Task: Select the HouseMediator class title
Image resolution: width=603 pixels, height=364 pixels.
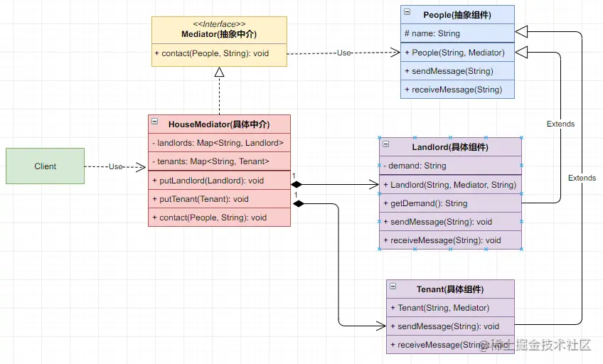Action: 219,124
